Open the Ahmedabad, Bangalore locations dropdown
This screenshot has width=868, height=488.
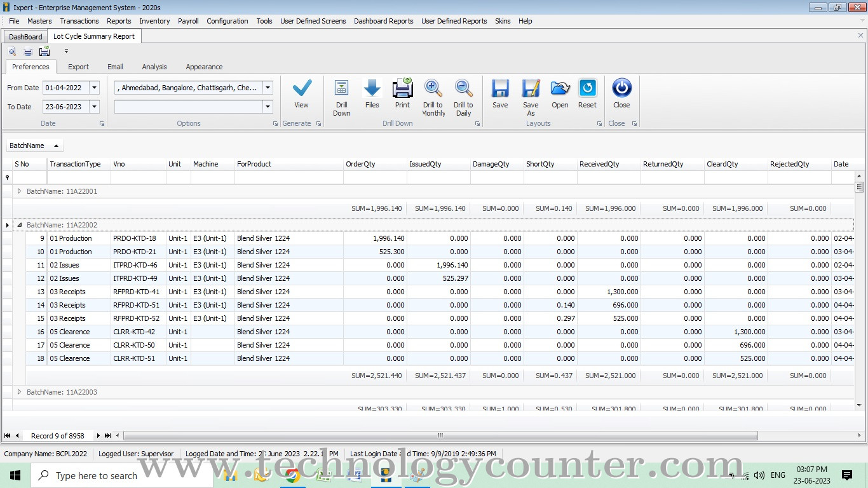[268, 88]
